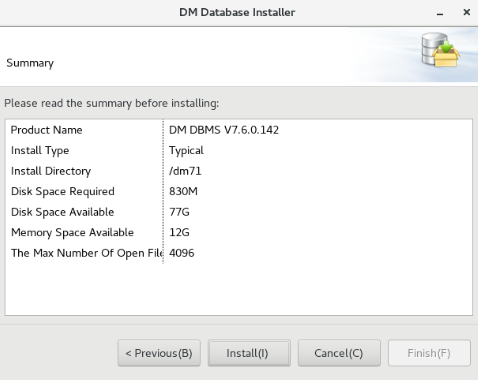Image resolution: width=478 pixels, height=380 pixels.
Task: Close the DM Database Installer window
Action: pos(467,12)
